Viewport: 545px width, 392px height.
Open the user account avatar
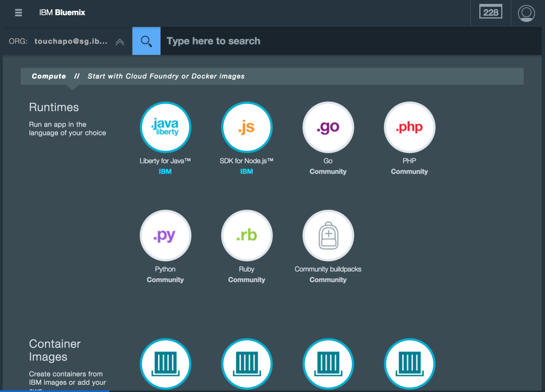pos(526,13)
